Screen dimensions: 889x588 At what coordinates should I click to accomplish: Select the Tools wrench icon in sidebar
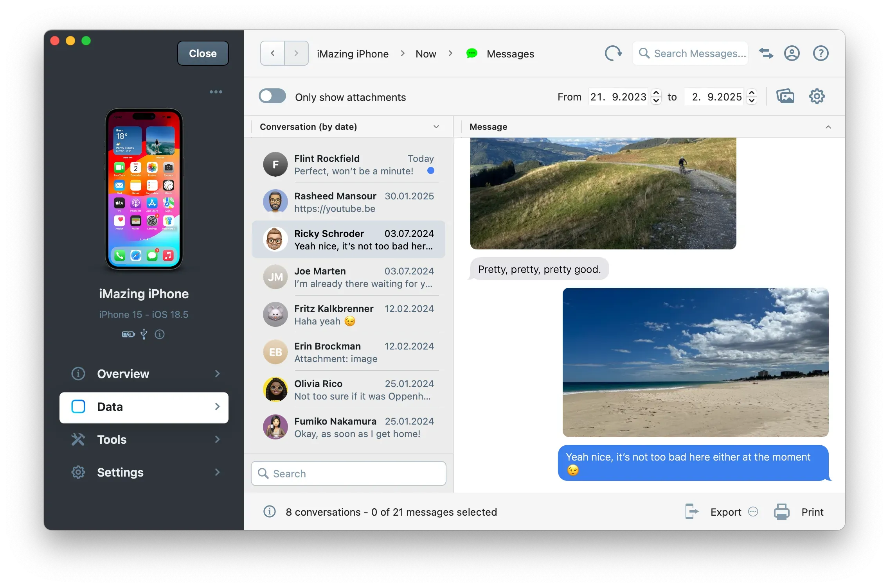78,439
